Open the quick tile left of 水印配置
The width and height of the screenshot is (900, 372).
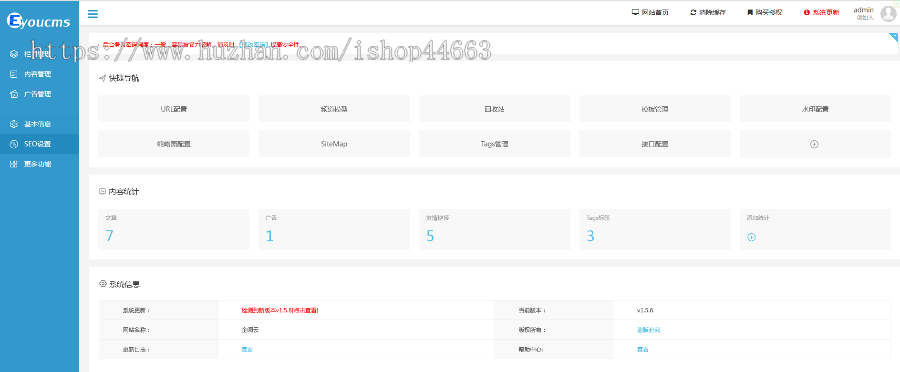pos(654,108)
